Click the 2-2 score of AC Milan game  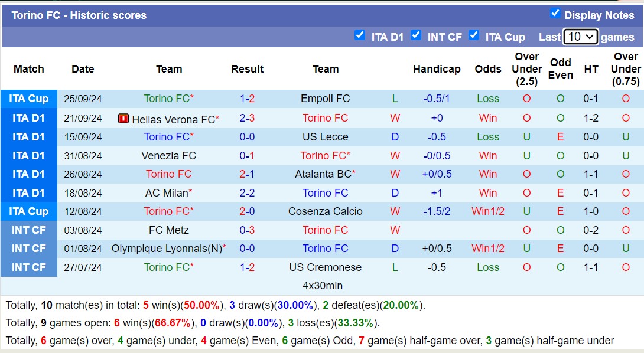(x=247, y=193)
